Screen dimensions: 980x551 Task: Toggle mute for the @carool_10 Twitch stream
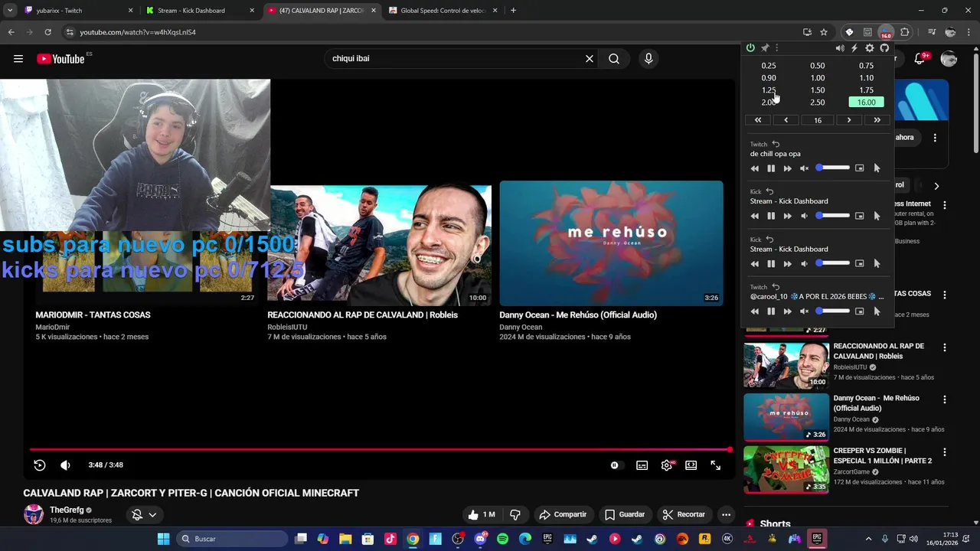click(x=804, y=311)
